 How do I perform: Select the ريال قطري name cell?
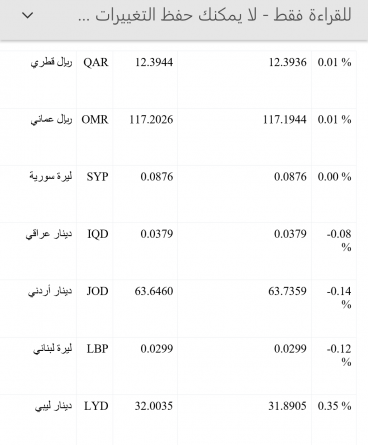pos(38,79)
